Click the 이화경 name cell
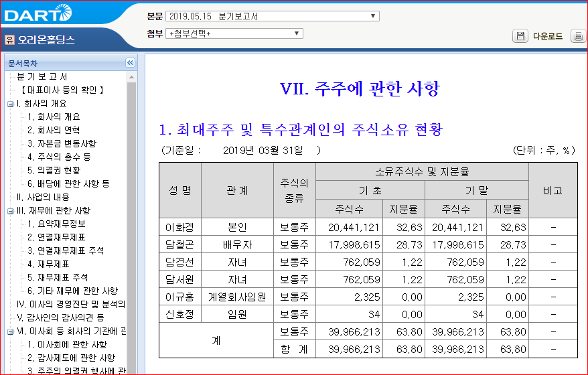Screen dimensions: 588x375 [x=180, y=227]
